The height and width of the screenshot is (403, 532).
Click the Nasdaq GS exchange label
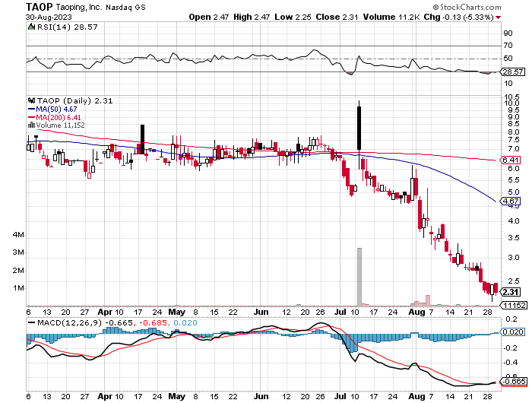pos(126,7)
